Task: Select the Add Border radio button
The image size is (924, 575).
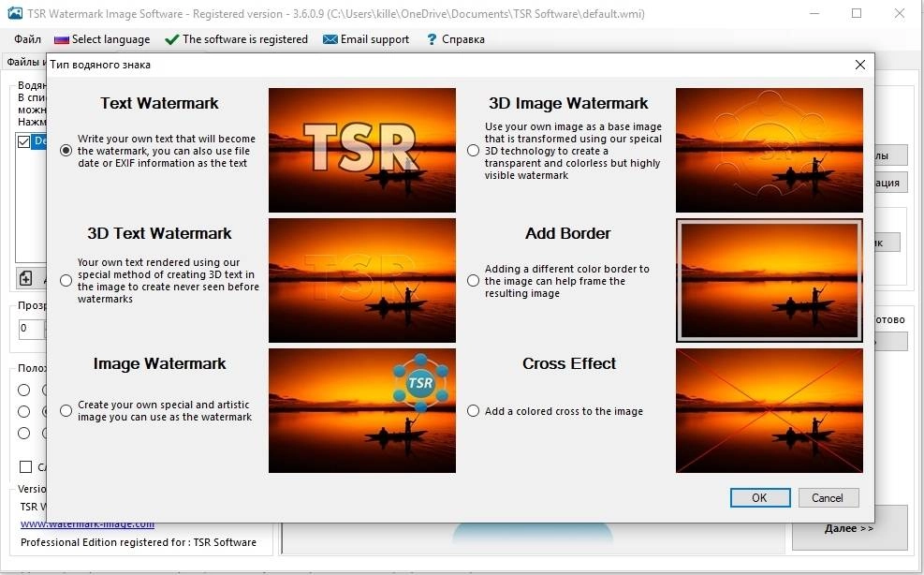Action: [x=473, y=281]
